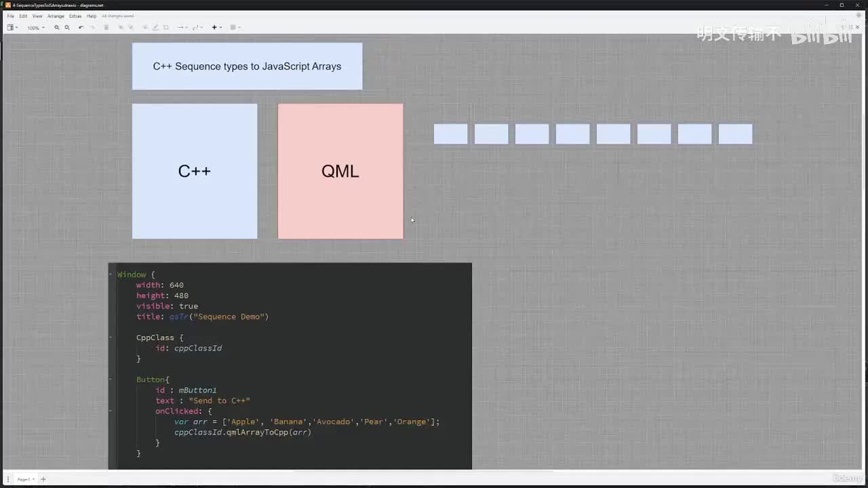868x488 pixels.
Task: Click the delete trash icon
Action: pyautogui.click(x=106, y=28)
